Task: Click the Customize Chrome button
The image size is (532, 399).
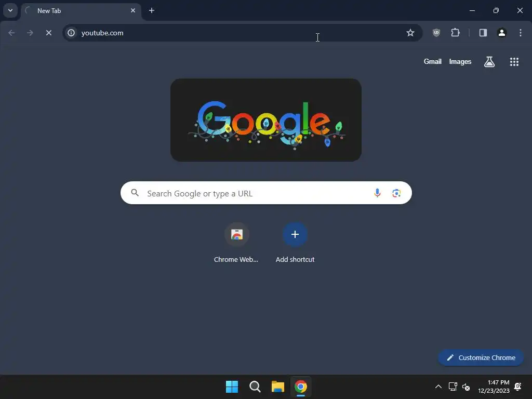Action: tap(481, 357)
